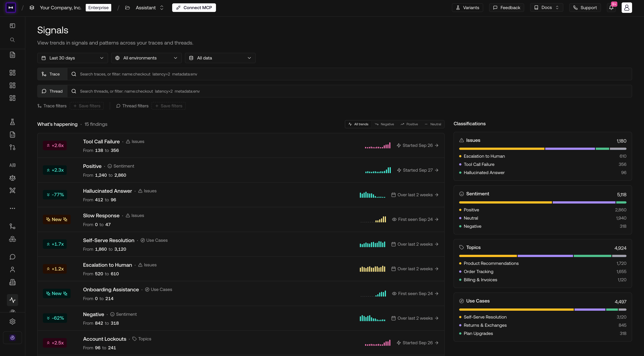
Task: Click the Sentiment classification distribution bar
Action: 543,202
